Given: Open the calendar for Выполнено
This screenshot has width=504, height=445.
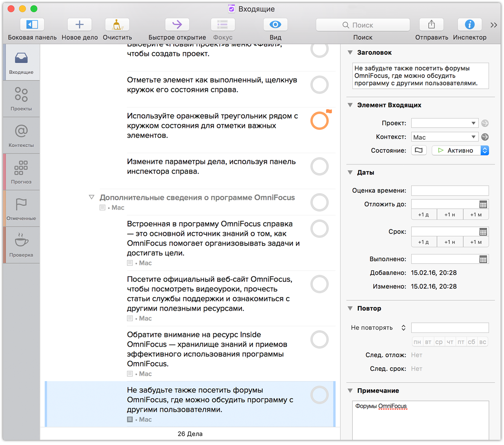Looking at the screenshot, I should click(483, 259).
